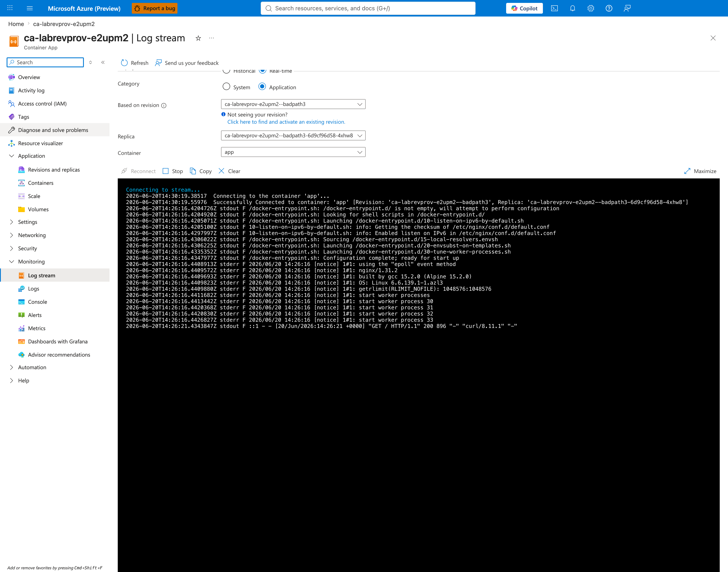This screenshot has width=728, height=572.
Task: Open portal settings gear
Action: click(x=591, y=8)
